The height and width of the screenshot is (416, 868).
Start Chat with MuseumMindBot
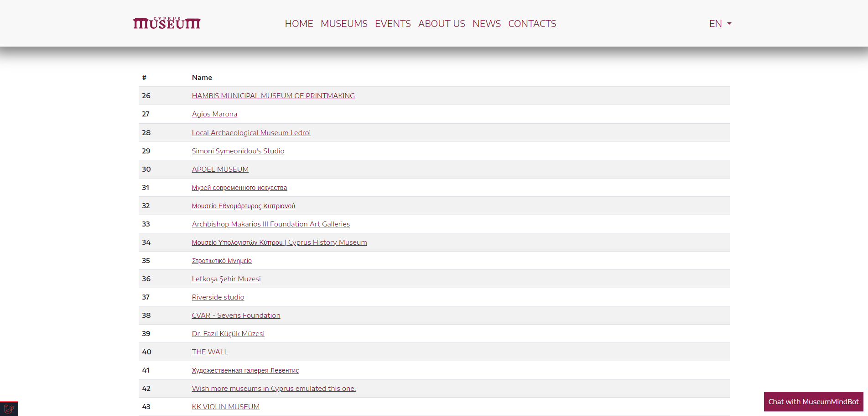[813, 402]
